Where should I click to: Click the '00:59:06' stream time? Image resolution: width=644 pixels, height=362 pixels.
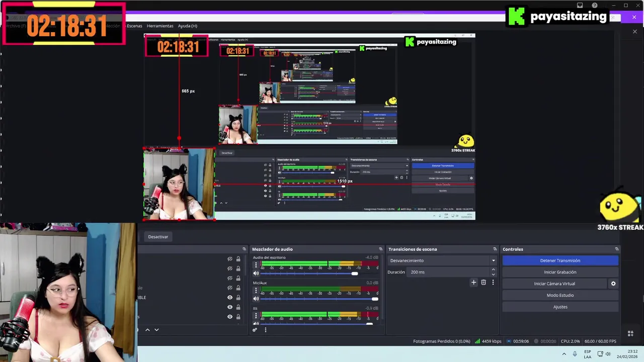pyautogui.click(x=521, y=341)
